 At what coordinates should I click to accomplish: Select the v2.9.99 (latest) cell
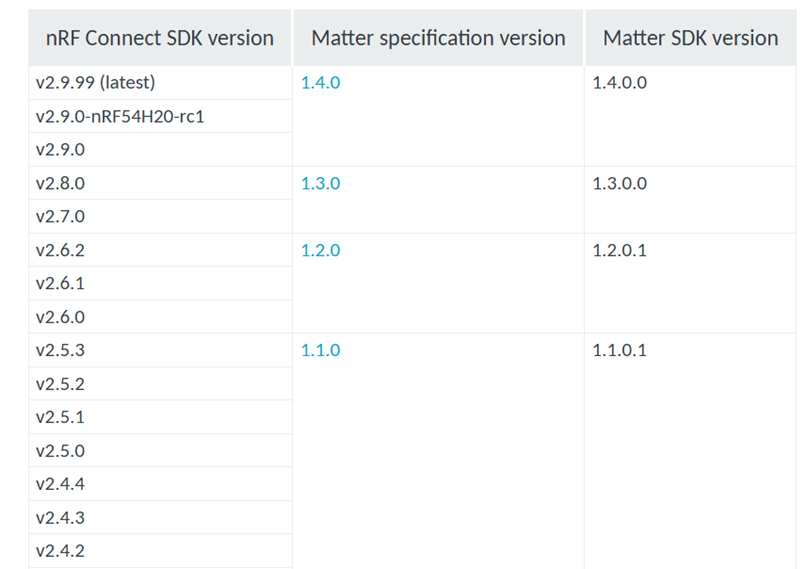click(95, 83)
